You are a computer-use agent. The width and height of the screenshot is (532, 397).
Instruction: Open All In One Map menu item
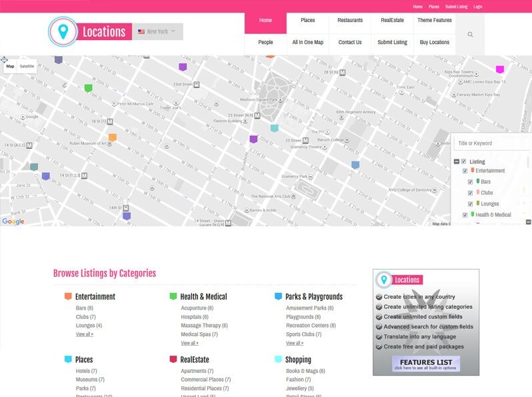pos(308,43)
